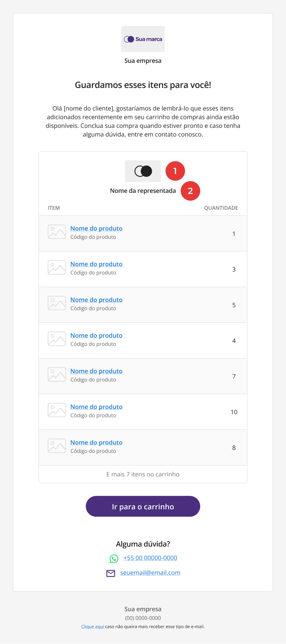Click the WhatsApp icon under Alguma dúvida
This screenshot has width=286, height=644.
coord(114,559)
